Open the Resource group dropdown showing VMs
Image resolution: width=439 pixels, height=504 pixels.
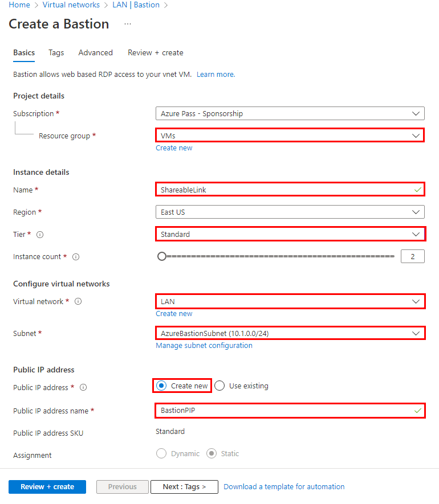click(290, 136)
